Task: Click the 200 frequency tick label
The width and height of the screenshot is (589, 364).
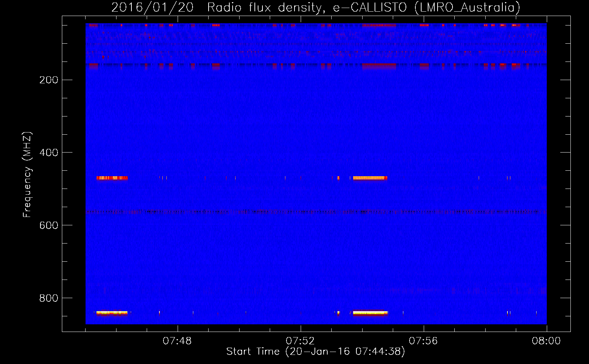Action: point(49,80)
